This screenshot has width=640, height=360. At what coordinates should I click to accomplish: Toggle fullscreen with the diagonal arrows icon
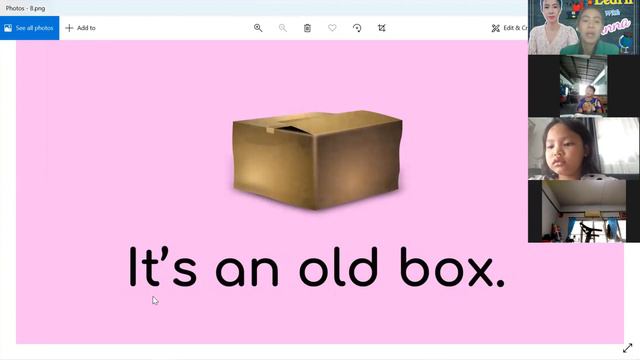pyautogui.click(x=627, y=348)
